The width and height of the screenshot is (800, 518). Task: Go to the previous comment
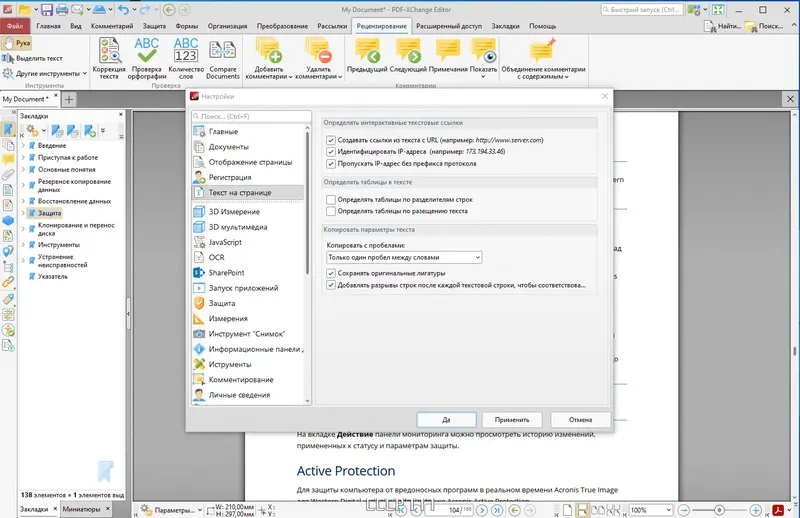click(x=367, y=55)
